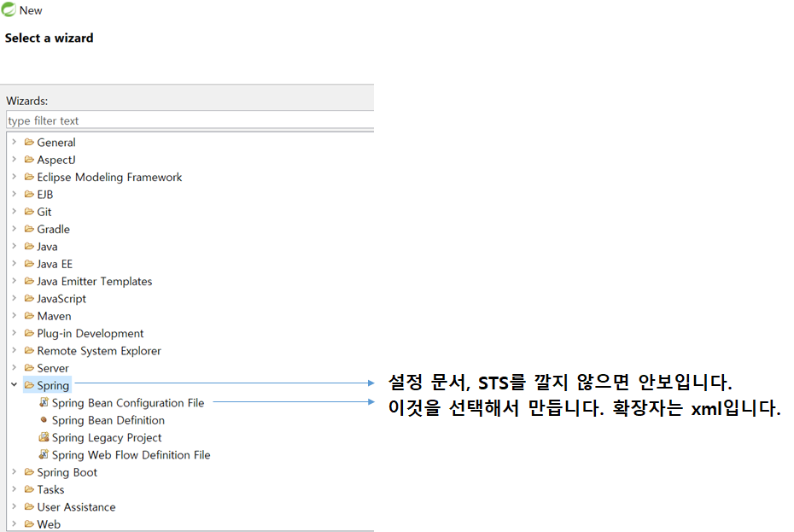The width and height of the screenshot is (794, 532).
Task: Collapse the Spring category
Action: coord(15,385)
